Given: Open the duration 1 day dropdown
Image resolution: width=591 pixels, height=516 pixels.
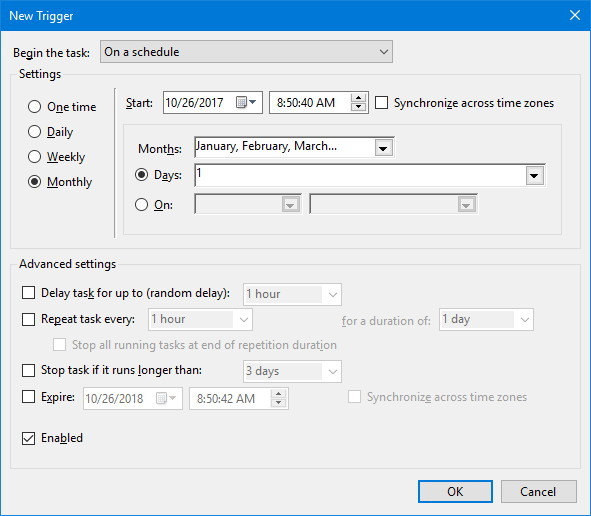Looking at the screenshot, I should pos(486,319).
